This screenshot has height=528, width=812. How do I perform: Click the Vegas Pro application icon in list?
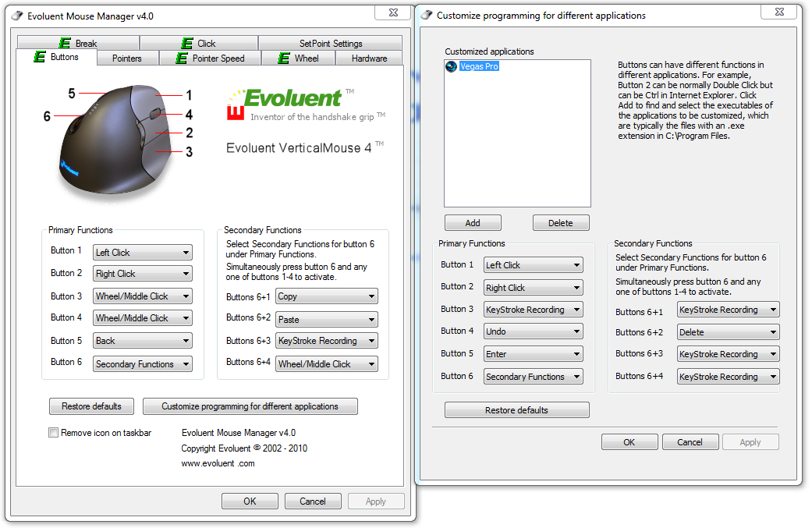pos(451,67)
